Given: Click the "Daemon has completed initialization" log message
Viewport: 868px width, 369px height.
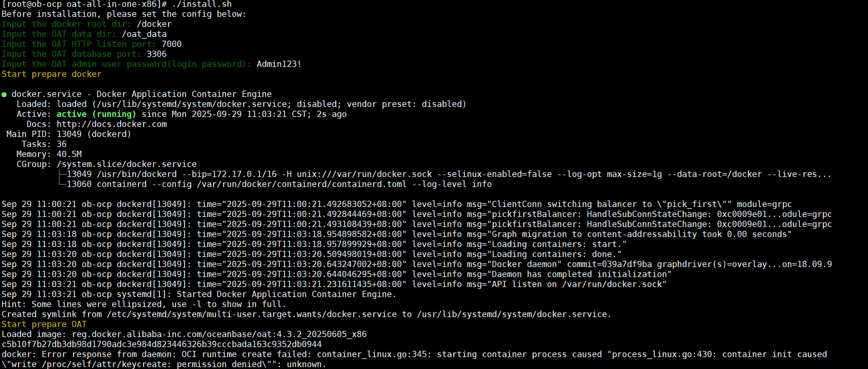Looking at the screenshot, I should click(581, 274).
